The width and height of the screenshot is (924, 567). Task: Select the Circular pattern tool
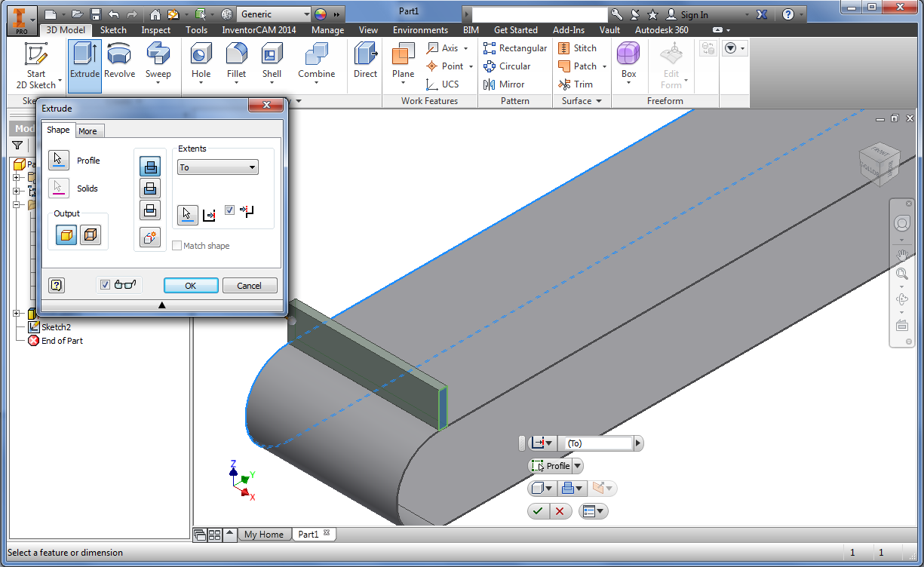pyautogui.click(x=507, y=66)
